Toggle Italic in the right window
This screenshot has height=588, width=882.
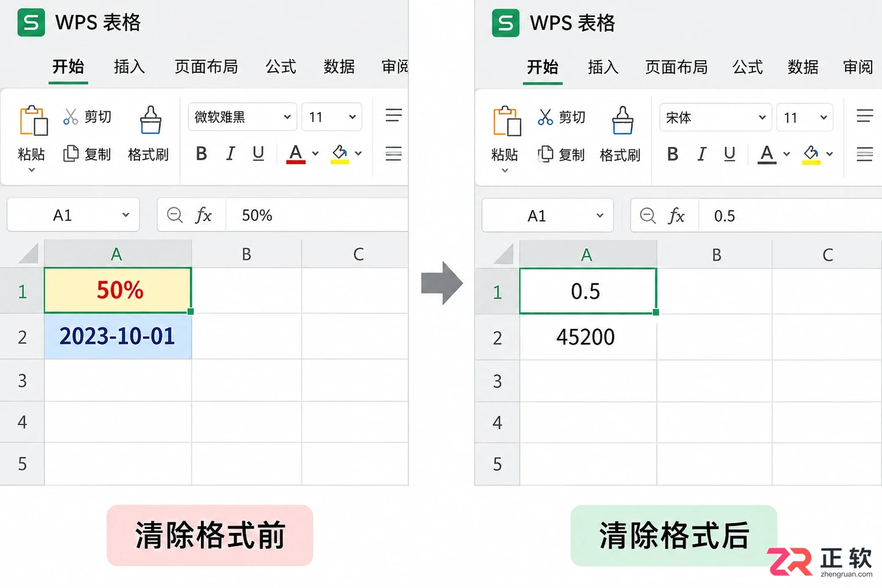point(702,154)
